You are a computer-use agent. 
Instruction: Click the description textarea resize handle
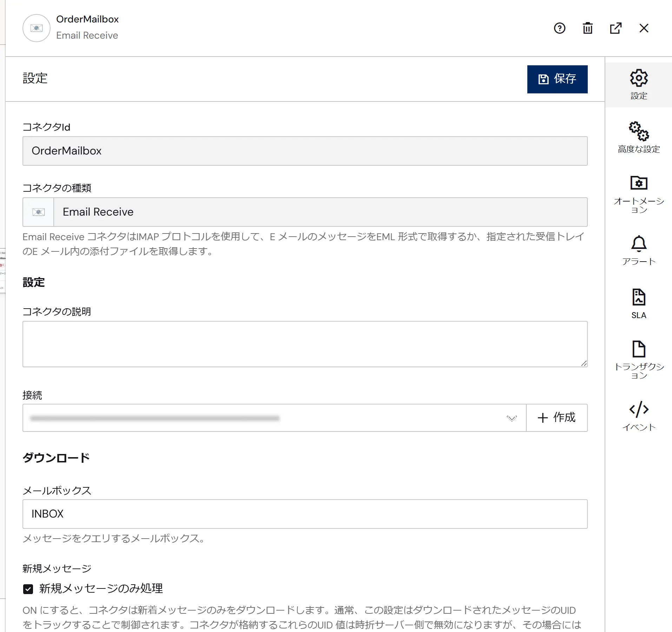pyautogui.click(x=584, y=363)
